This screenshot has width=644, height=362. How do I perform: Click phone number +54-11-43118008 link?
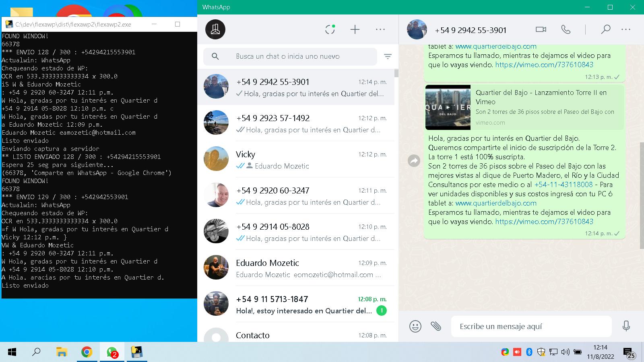coord(563,185)
